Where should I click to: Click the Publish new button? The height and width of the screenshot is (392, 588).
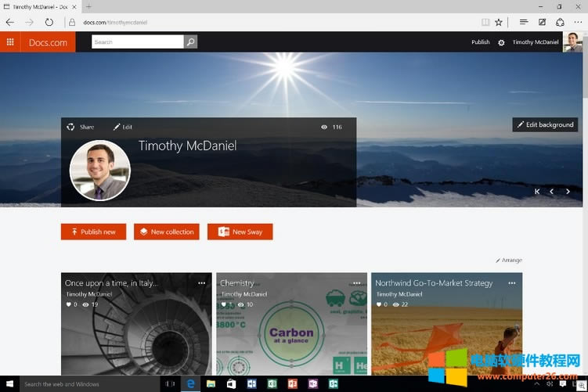point(93,232)
